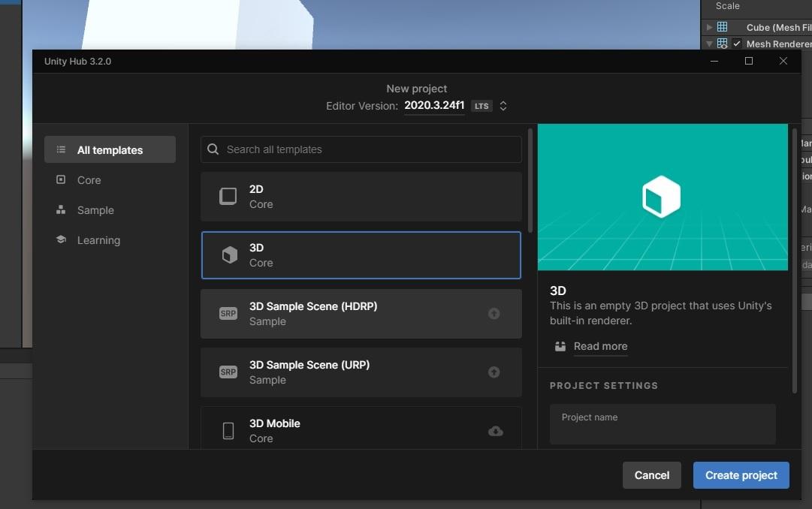Open the Learning templates category
Viewport: 812px width, 509px height.
tap(110, 239)
